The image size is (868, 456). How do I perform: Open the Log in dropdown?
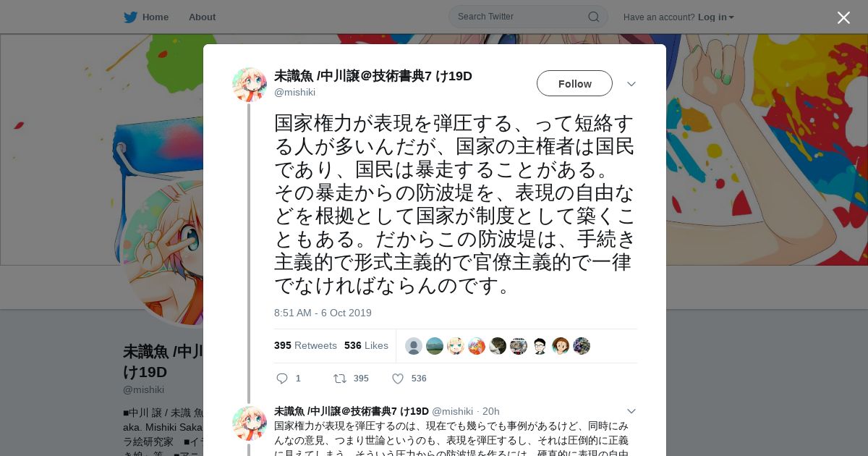click(x=715, y=17)
